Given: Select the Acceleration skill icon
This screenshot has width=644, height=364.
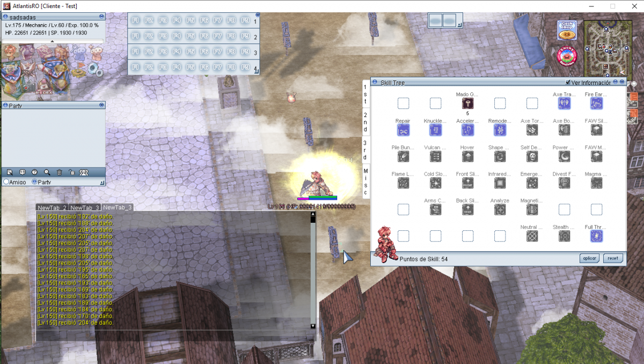Looking at the screenshot, I should click(x=467, y=130).
